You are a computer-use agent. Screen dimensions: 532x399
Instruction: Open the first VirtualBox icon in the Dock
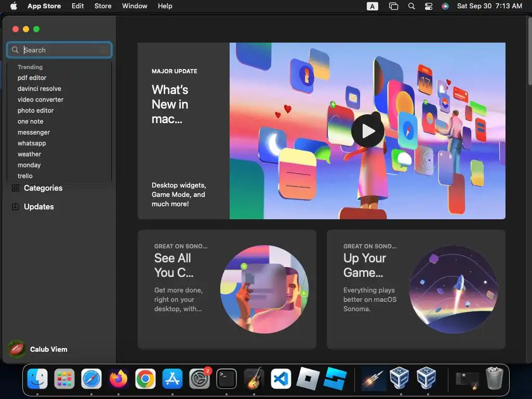[x=400, y=379]
